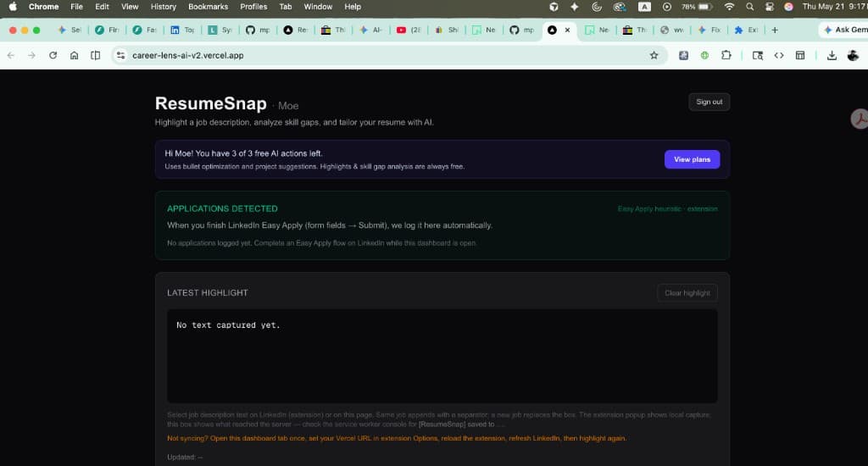Open Spotlight search icon
This screenshot has width=868, height=466.
[x=749, y=7]
